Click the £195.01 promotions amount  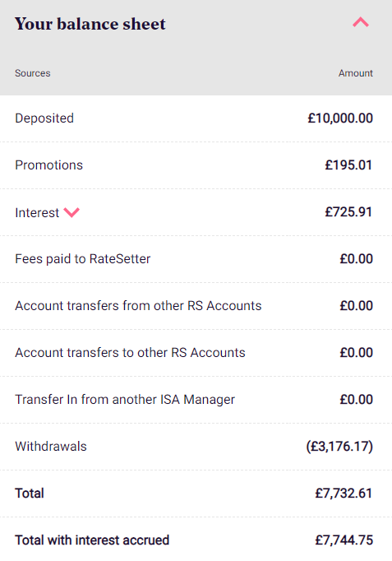(348, 165)
